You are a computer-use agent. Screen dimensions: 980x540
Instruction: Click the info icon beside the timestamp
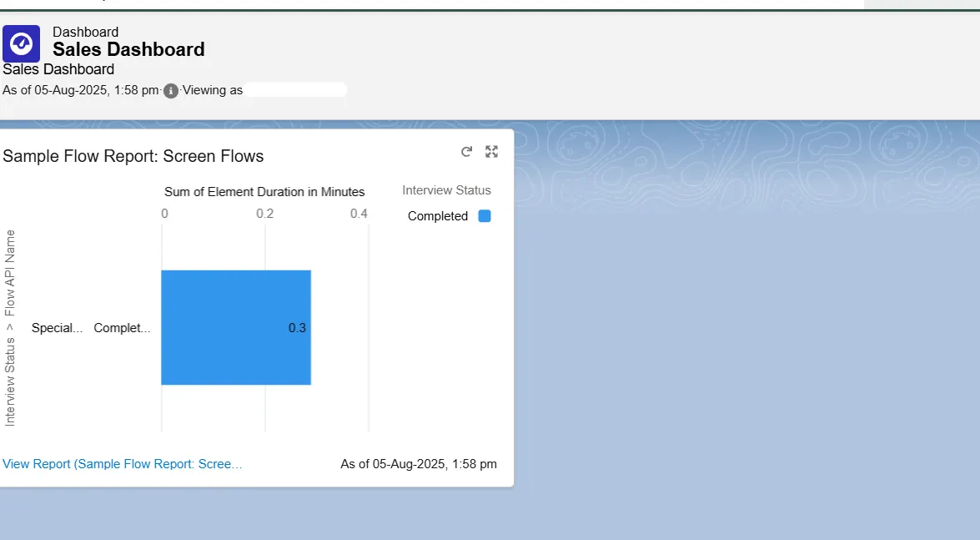point(171,91)
